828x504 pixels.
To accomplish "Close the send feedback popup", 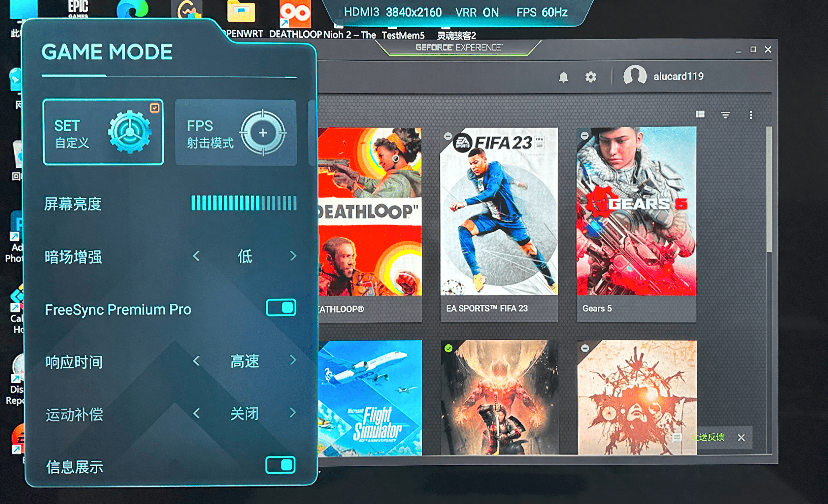I will point(741,437).
